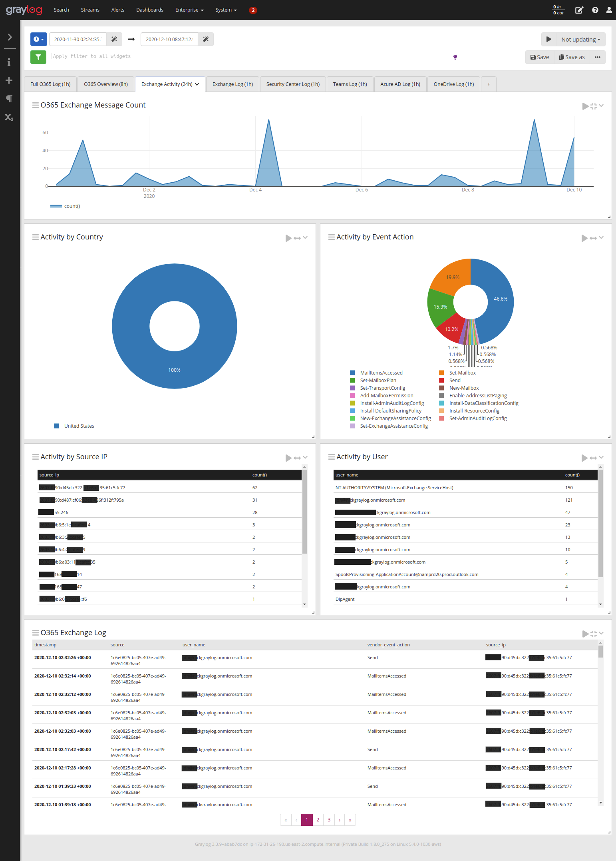Image resolution: width=616 pixels, height=861 pixels.
Task: Stretch the Activity by Country widget width
Action: 297,238
